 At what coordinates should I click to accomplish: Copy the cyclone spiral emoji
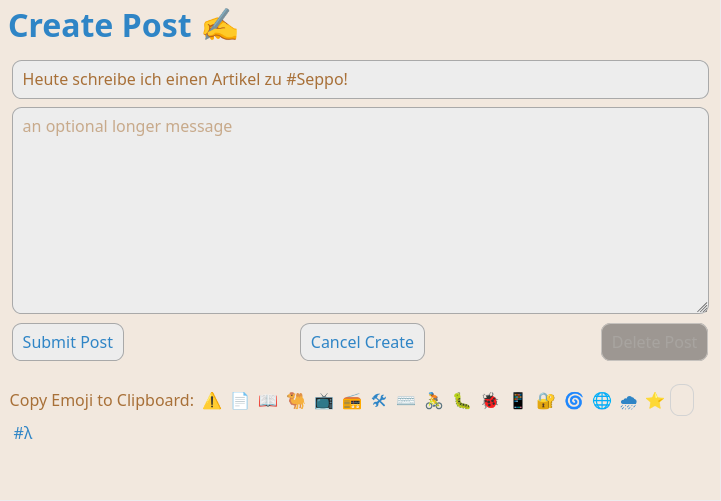coord(574,401)
